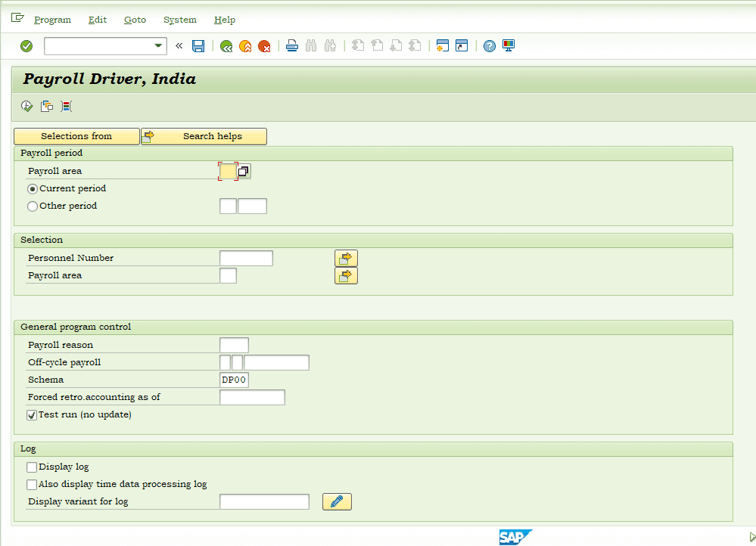The image size is (756, 546).
Task: Open multiple selection for Personnel Number
Action: tap(346, 258)
